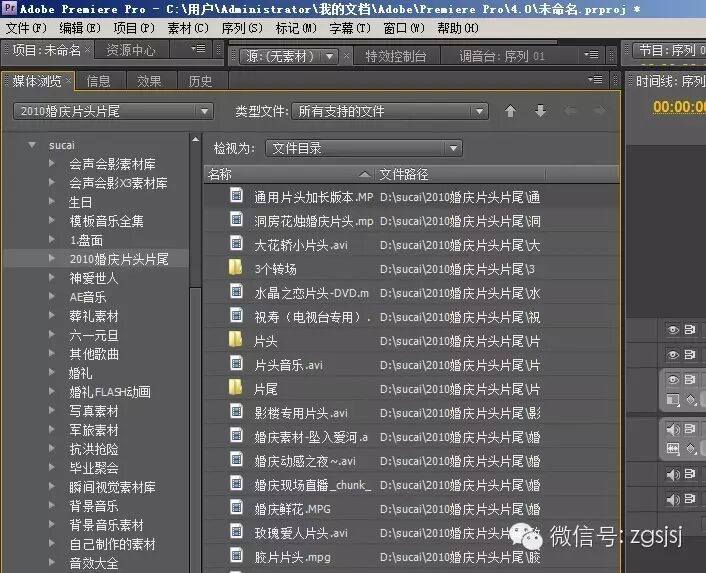Sort list by the 名称 column header

[288, 174]
